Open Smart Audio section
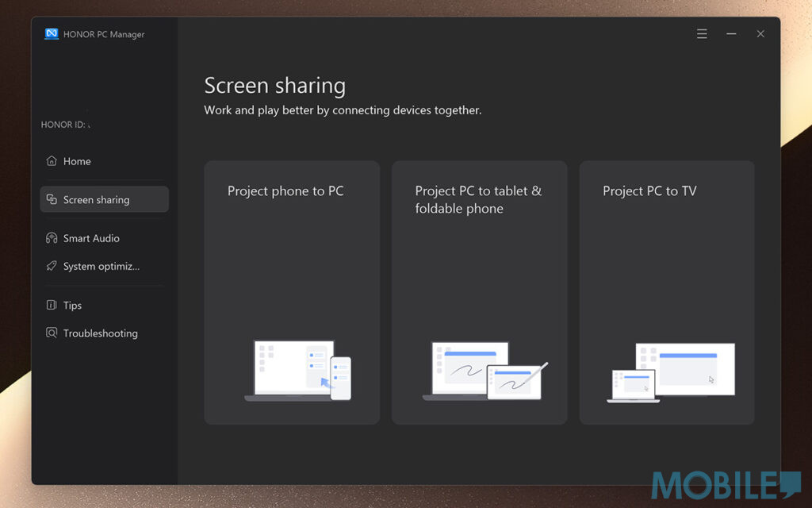 point(104,238)
